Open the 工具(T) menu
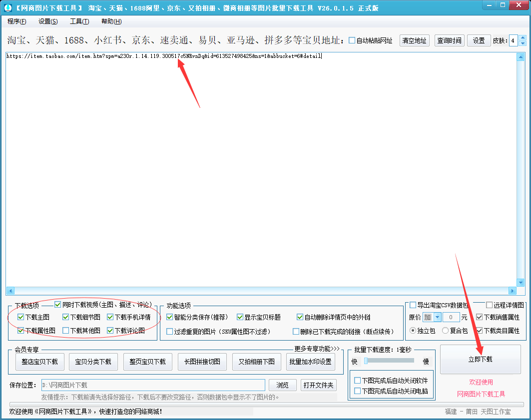Image resolution: width=531 pixels, height=420 pixels. [x=79, y=21]
